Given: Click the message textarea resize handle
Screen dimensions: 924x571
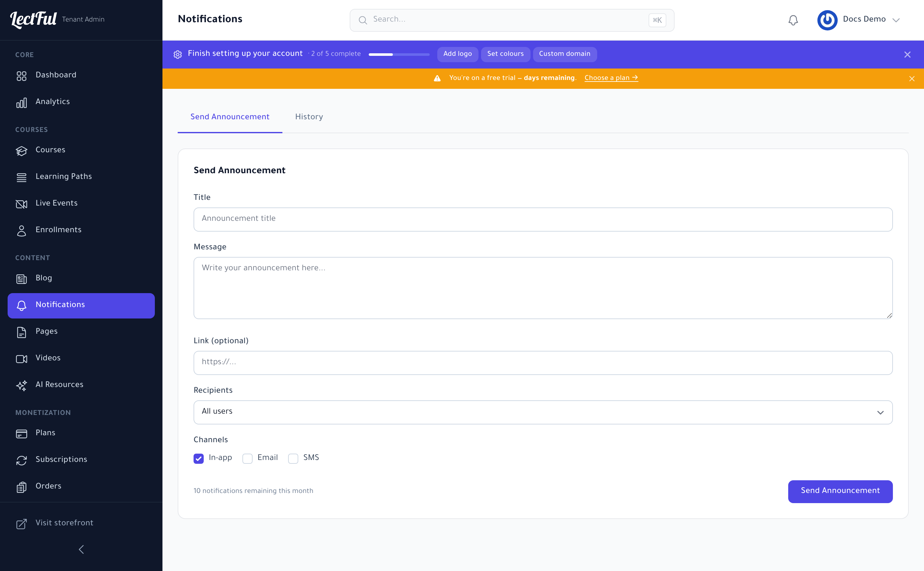Looking at the screenshot, I should point(889,316).
